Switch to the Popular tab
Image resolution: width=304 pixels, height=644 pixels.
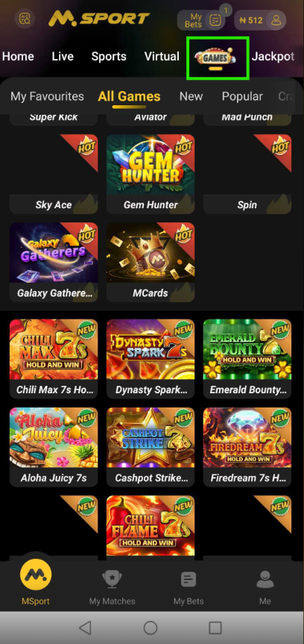tap(242, 96)
